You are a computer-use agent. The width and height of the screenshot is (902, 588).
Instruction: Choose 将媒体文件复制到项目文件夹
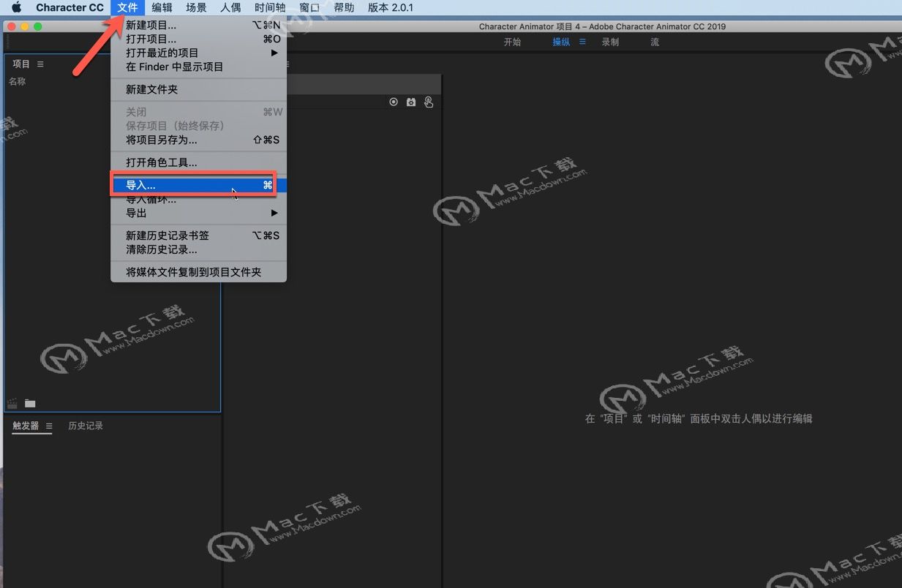pyautogui.click(x=198, y=272)
